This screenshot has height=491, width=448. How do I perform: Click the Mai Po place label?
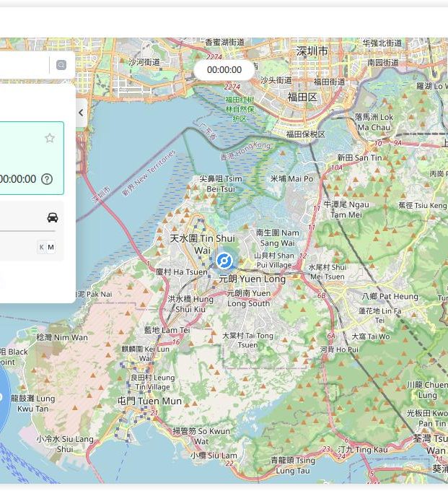click(291, 178)
